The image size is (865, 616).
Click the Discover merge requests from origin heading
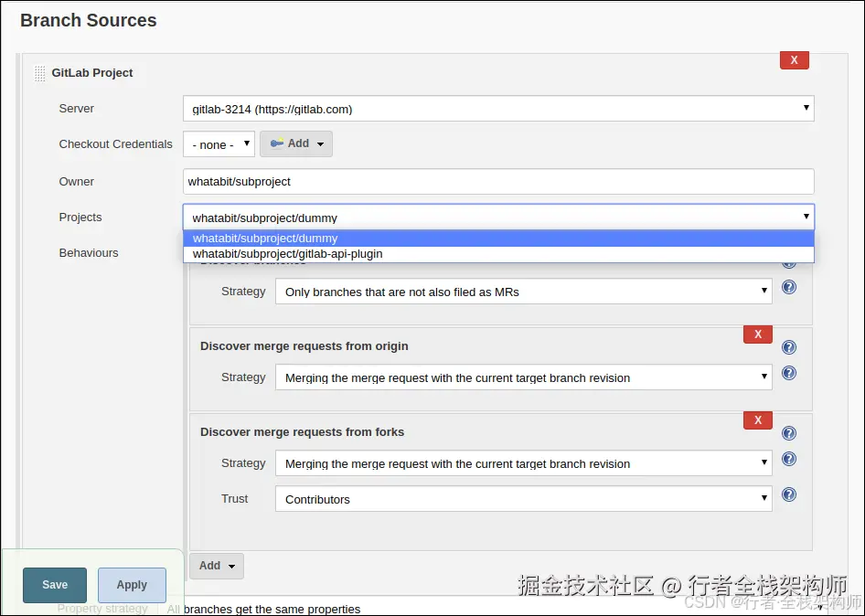[x=304, y=346]
